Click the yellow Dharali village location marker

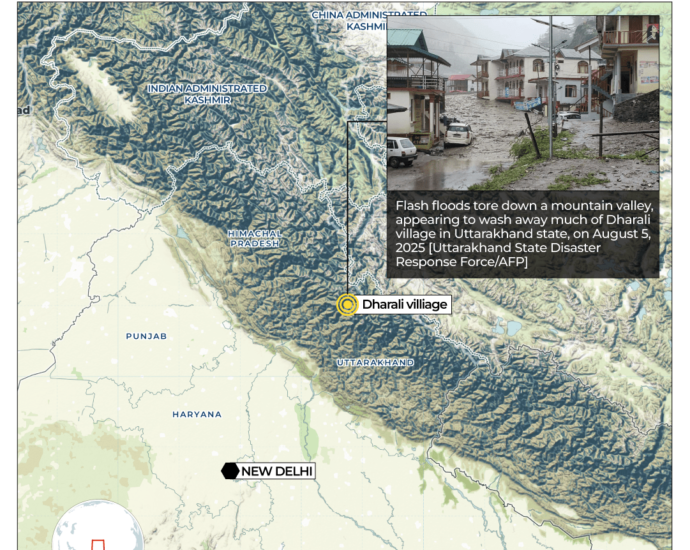click(347, 304)
